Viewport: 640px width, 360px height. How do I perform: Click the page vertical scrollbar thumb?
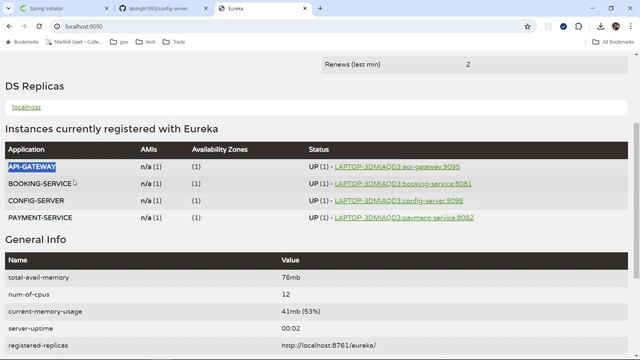(636, 201)
